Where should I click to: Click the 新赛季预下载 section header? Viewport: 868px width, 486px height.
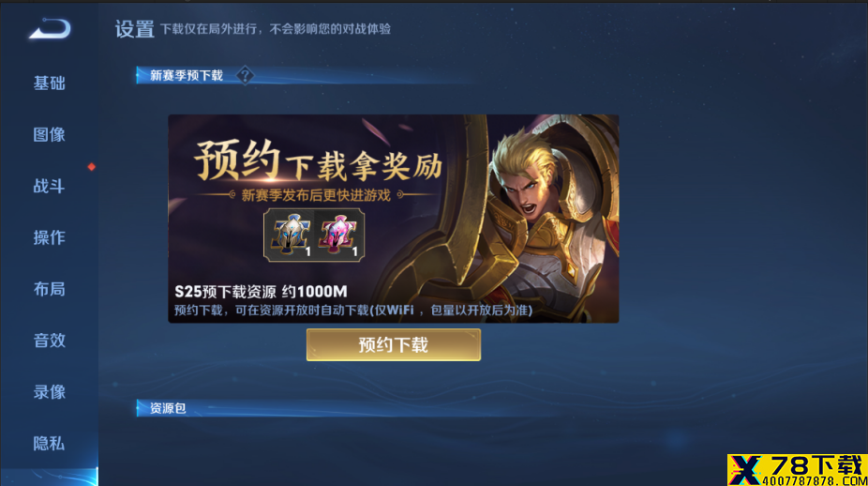[187, 75]
